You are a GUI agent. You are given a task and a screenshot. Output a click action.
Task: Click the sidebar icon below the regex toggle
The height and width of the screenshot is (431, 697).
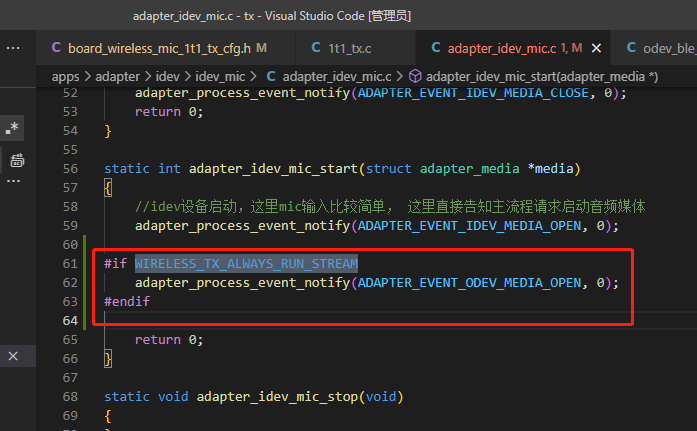17,160
